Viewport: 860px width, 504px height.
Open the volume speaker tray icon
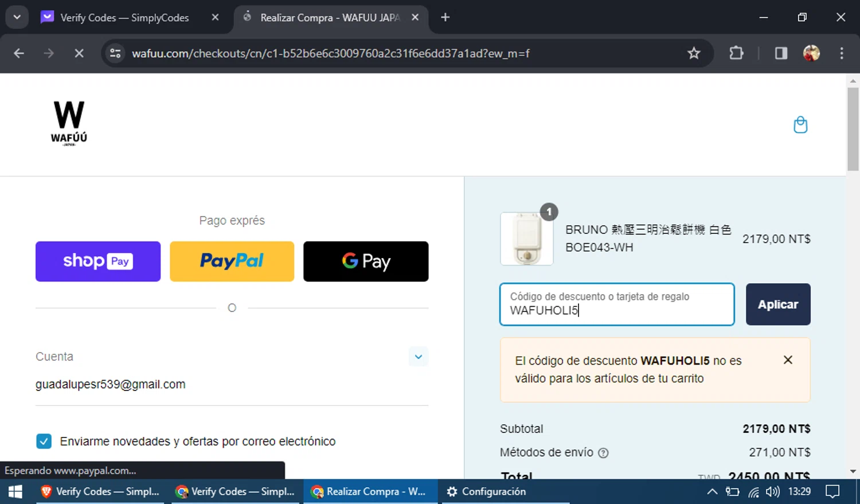click(773, 491)
